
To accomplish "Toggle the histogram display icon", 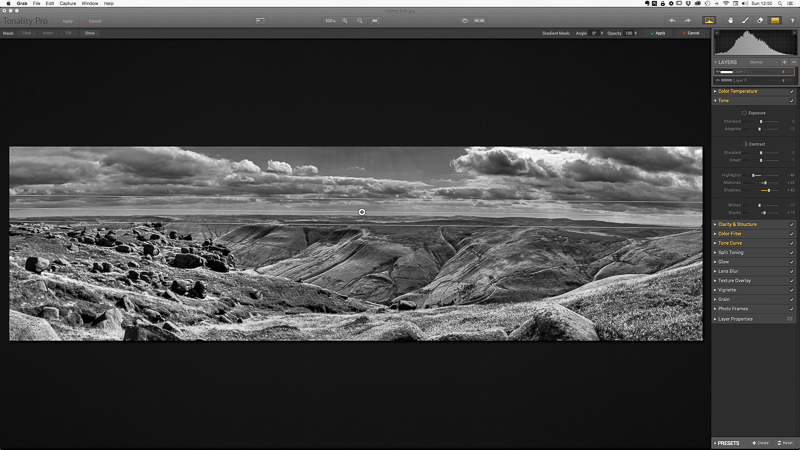I will point(710,20).
